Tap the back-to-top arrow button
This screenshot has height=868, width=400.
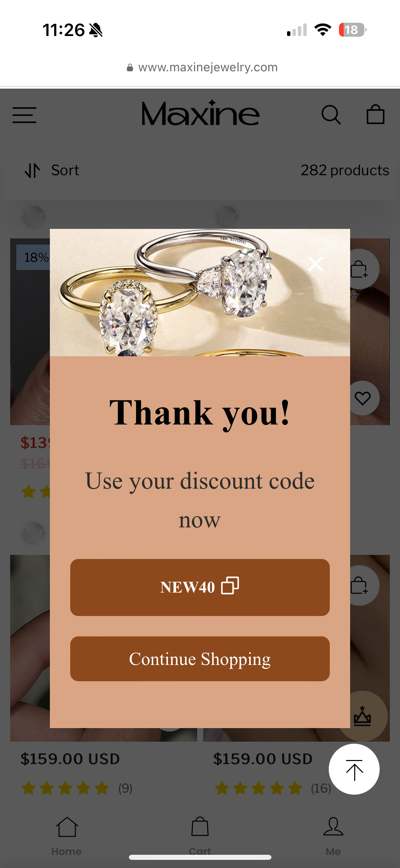point(354,769)
